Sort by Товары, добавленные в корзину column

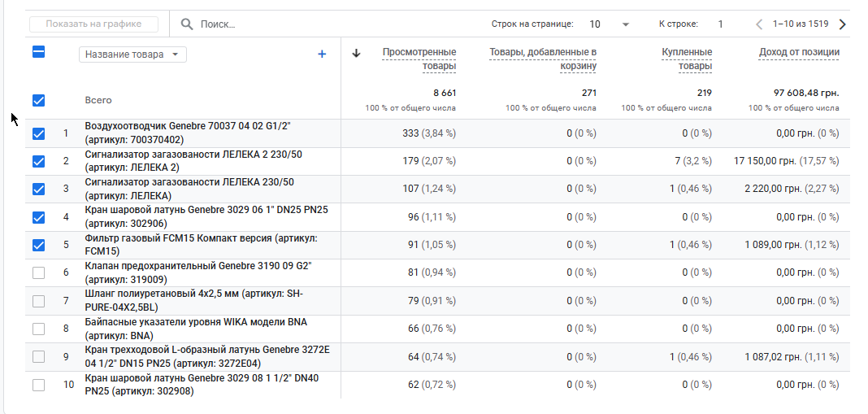coord(543,59)
